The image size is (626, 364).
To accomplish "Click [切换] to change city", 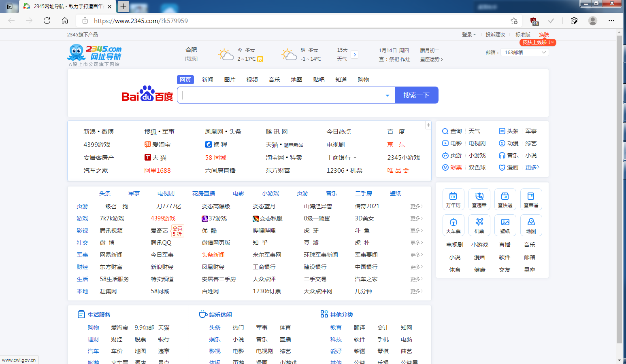I will tap(191, 59).
